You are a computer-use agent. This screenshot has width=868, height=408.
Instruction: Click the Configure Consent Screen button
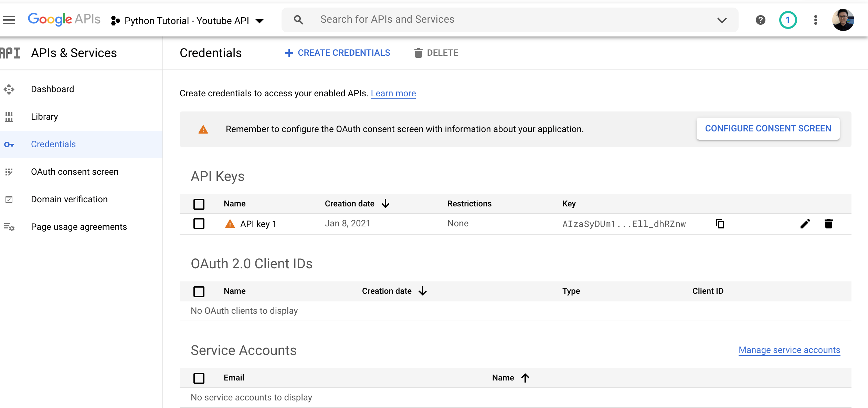click(x=768, y=129)
